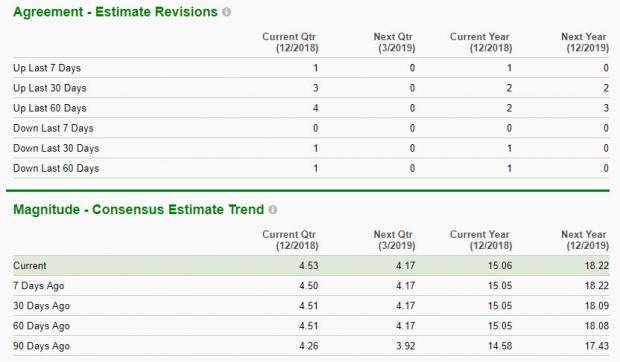Click 90 Days Ago value 4.26
The width and height of the screenshot is (620, 362).
pyautogui.click(x=309, y=346)
